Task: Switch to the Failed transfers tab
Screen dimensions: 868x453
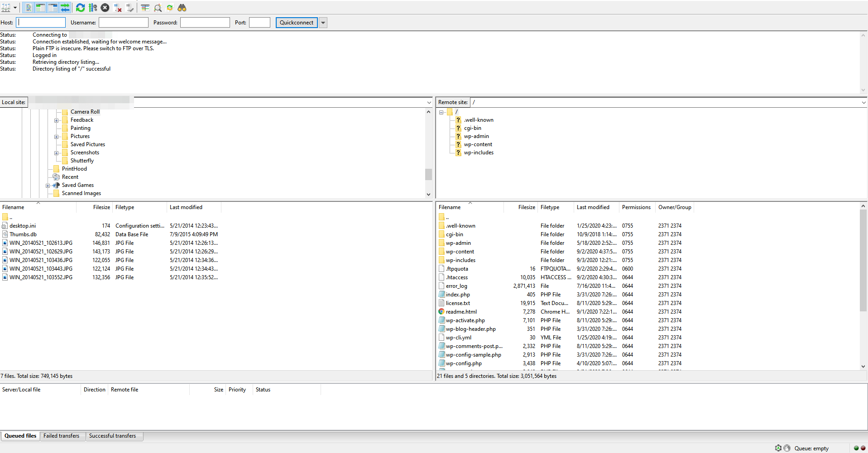Action: pos(61,436)
